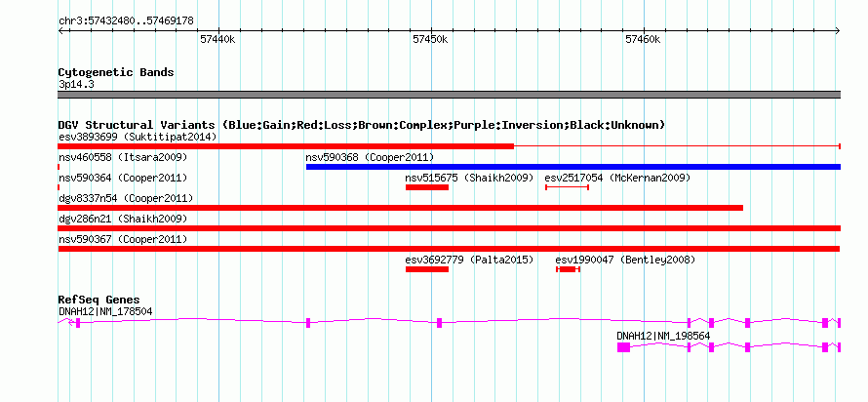
Task: Click the DNAH12|NM_178504 gene label
Action: [105, 311]
